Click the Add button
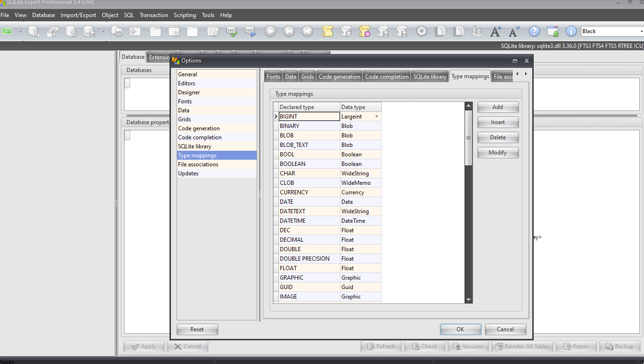 498,107
